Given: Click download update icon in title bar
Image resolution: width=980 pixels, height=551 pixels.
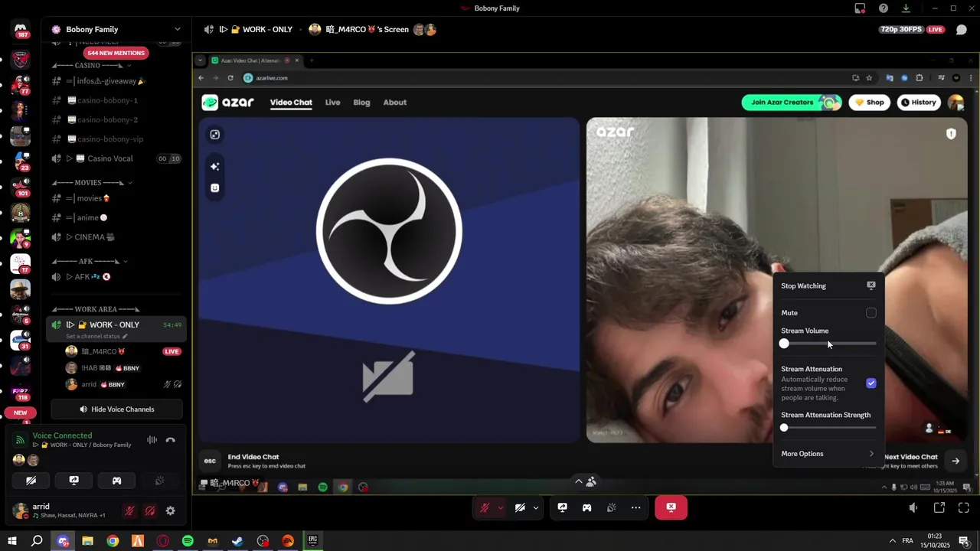Looking at the screenshot, I should [906, 8].
